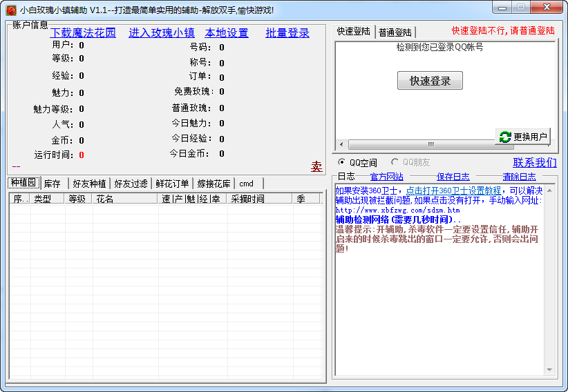Select the QQ空间 radio button
The image size is (568, 392).
(342, 163)
